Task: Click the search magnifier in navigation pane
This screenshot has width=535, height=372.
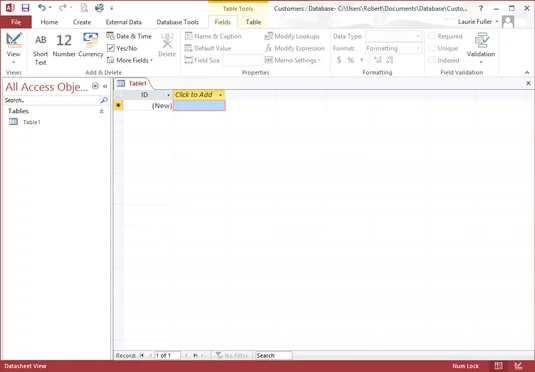Action: [104, 100]
